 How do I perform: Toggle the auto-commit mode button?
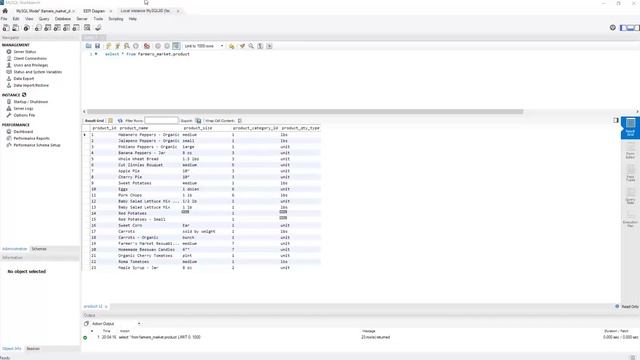pos(176,46)
